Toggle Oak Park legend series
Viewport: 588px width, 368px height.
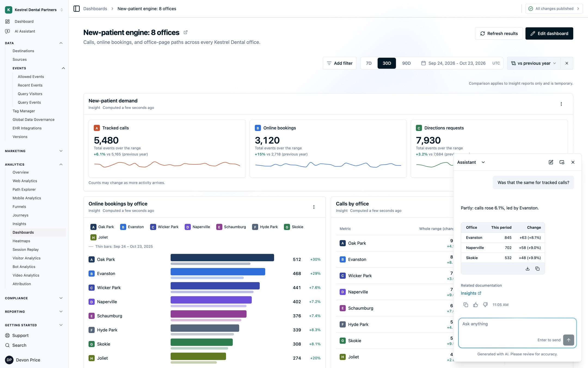[x=102, y=227]
